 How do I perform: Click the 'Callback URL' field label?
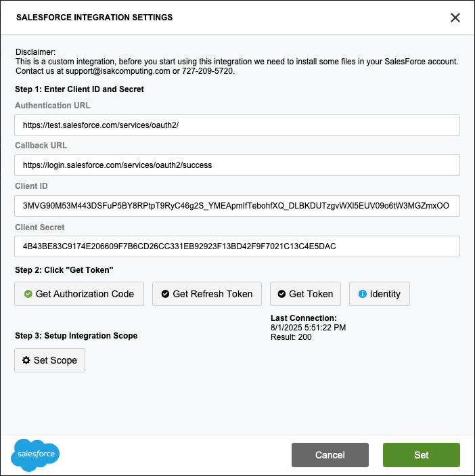click(x=41, y=146)
